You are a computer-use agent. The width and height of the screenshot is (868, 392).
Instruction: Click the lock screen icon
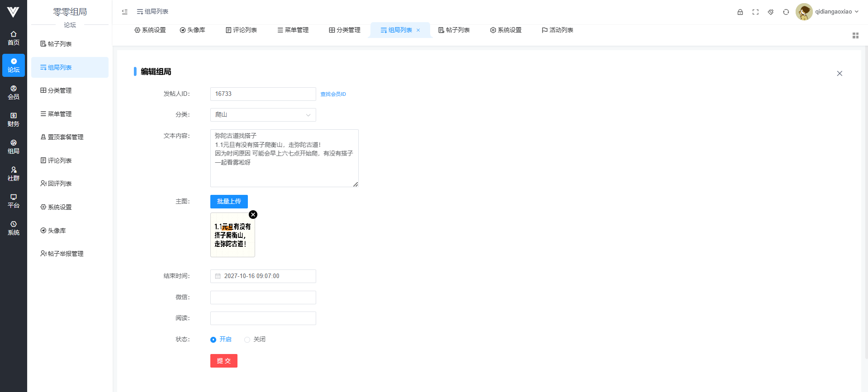[740, 12]
